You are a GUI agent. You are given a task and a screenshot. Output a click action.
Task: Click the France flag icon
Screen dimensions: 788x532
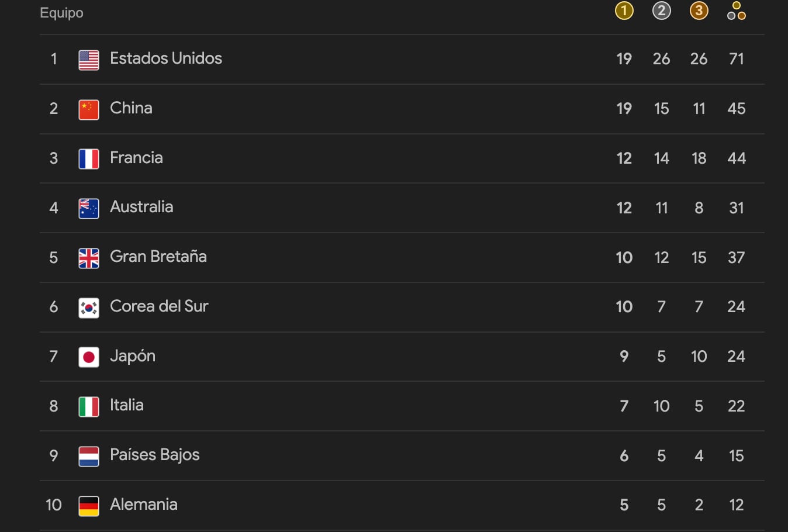click(x=89, y=158)
